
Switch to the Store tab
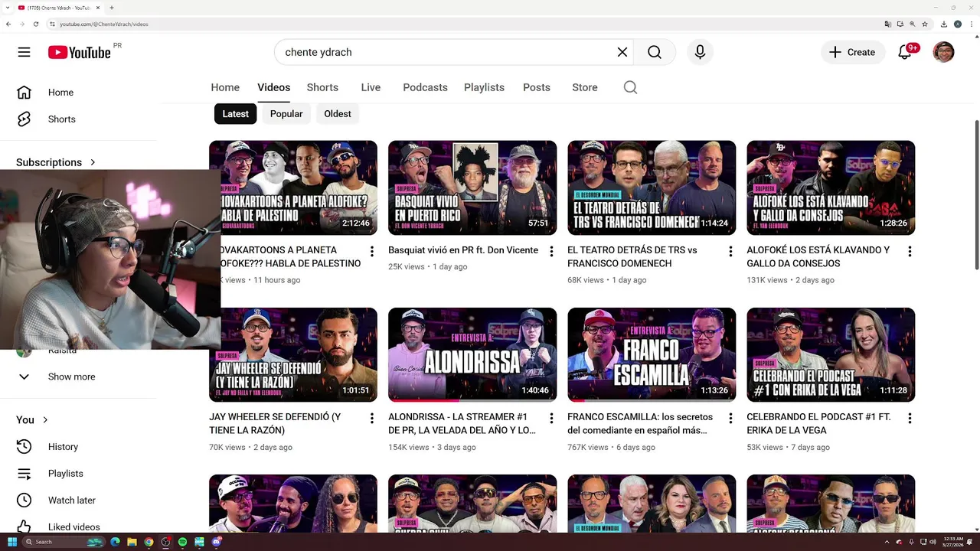[585, 87]
